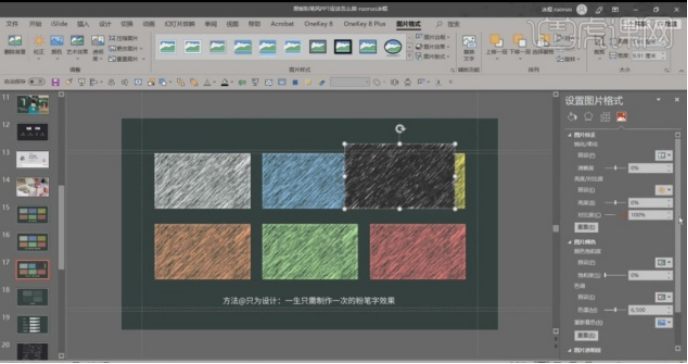The width and height of the screenshot is (688, 364).
Task: Click the Bring Forward icon
Action: [x=496, y=41]
